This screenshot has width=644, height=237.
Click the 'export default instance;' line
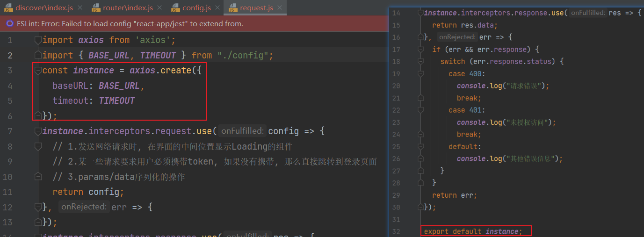click(473, 232)
